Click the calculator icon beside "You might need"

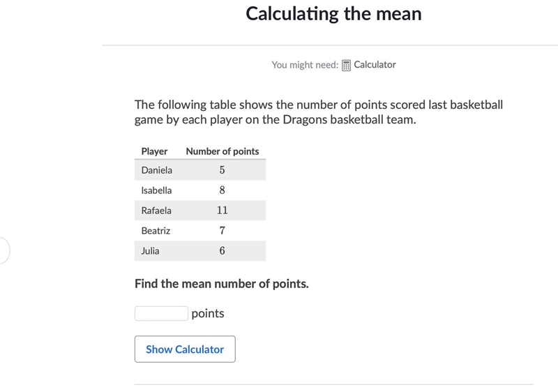tap(346, 65)
